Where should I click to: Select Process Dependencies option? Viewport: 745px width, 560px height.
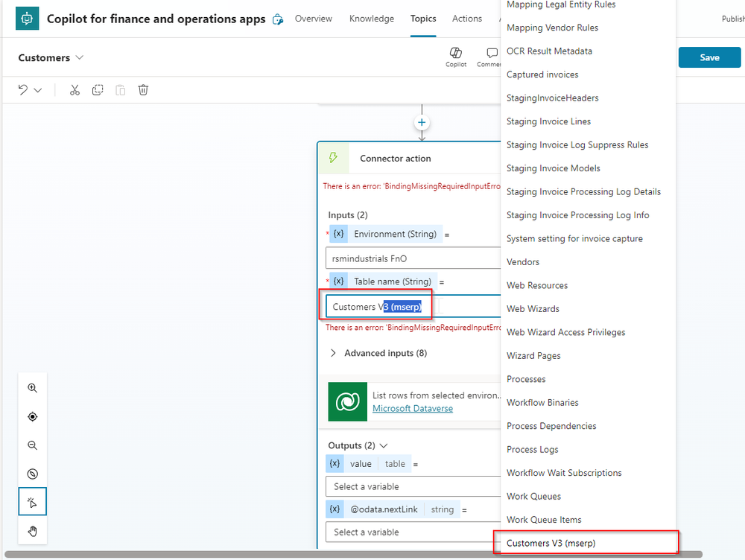589,425
